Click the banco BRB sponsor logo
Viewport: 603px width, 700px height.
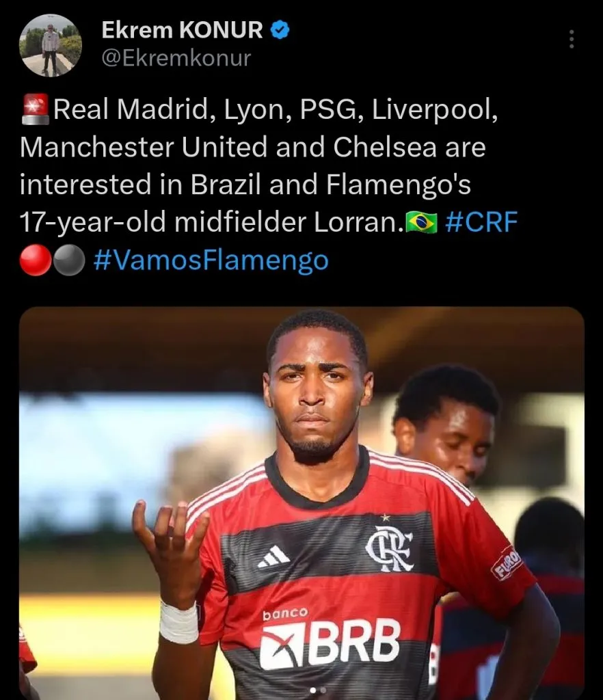330,638
